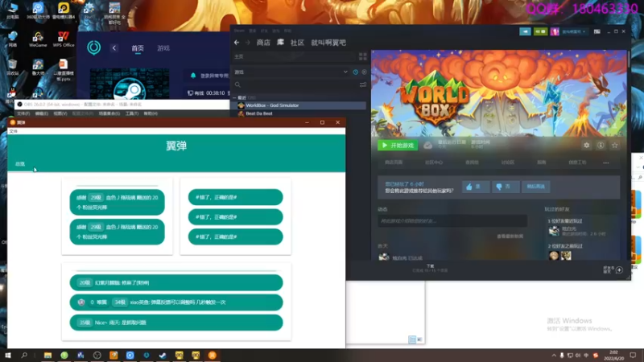Open the 社区中心 link for WorldBox
644x362 pixels.
click(x=434, y=162)
